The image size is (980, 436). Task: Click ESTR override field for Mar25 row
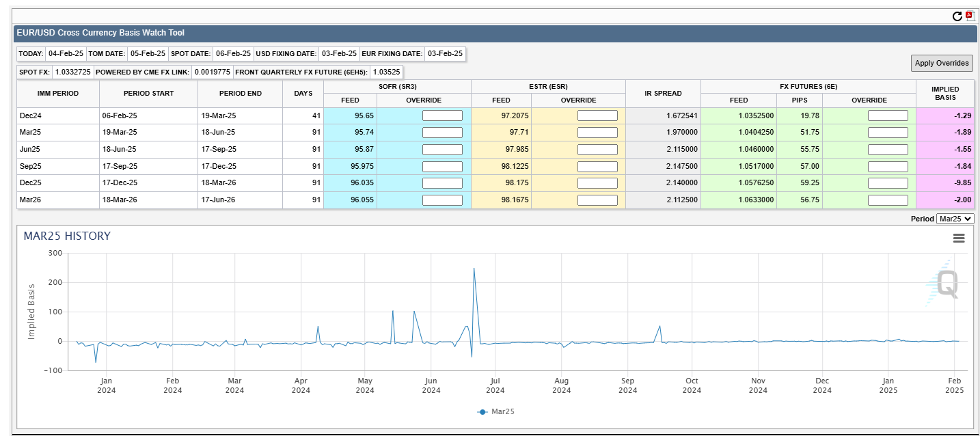coord(597,133)
